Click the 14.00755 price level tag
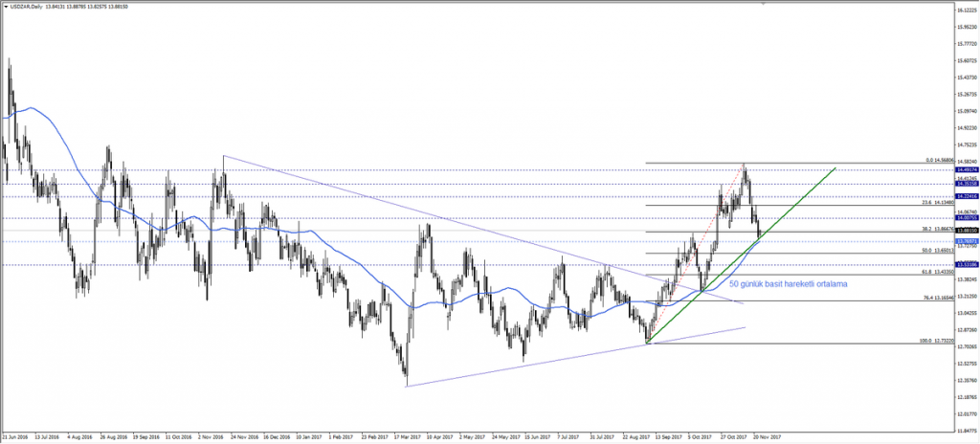This screenshot has width=980, height=444. tap(967, 218)
